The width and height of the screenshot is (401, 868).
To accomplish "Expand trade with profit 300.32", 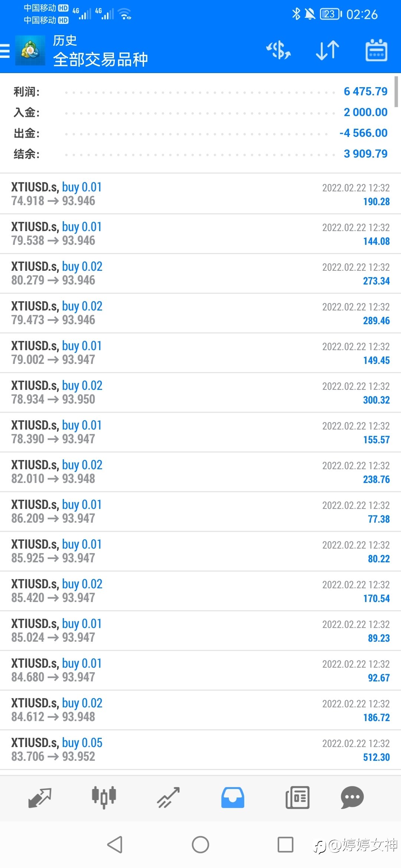I will 200,392.
